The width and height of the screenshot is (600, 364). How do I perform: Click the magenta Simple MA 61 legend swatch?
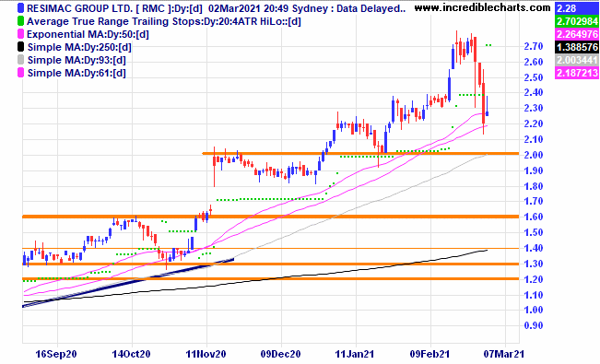pyautogui.click(x=20, y=73)
